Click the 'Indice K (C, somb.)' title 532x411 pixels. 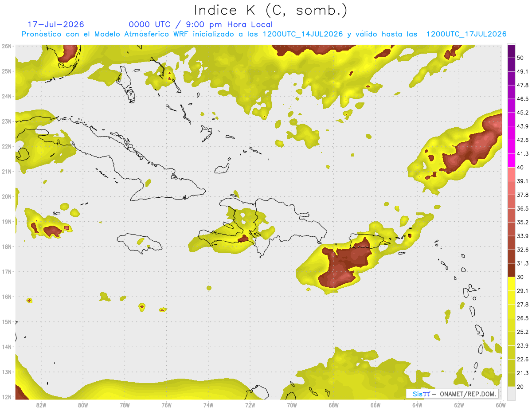pyautogui.click(x=271, y=10)
